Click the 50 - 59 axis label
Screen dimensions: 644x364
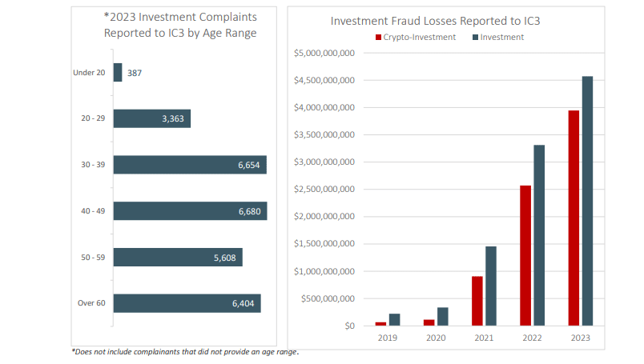click(x=93, y=258)
